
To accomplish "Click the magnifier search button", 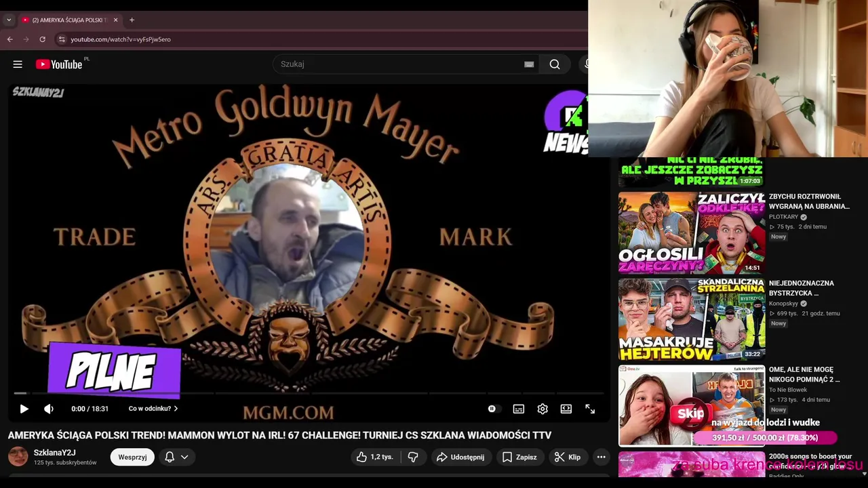I will click(555, 64).
